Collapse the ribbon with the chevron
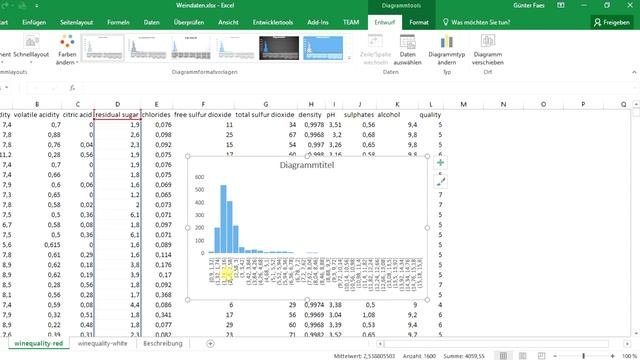This screenshot has height=360, width=640. (x=634, y=72)
